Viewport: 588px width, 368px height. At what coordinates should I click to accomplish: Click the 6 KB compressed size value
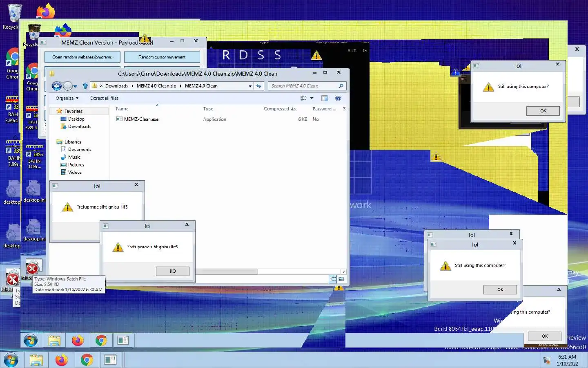coord(303,119)
